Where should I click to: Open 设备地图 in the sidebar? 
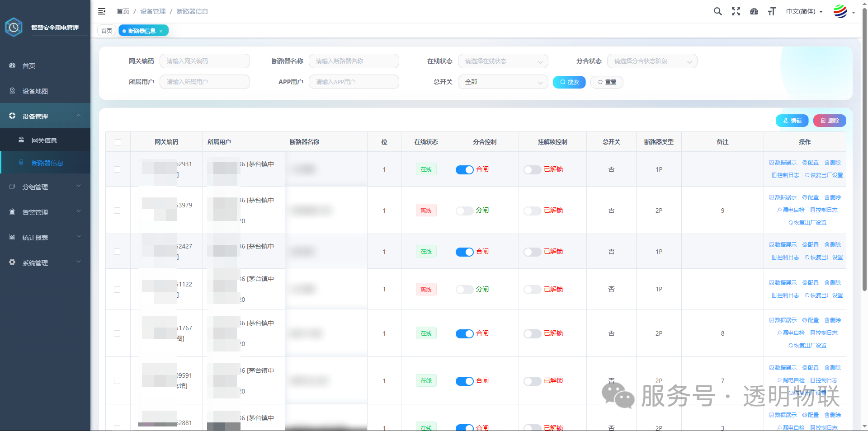point(45,91)
